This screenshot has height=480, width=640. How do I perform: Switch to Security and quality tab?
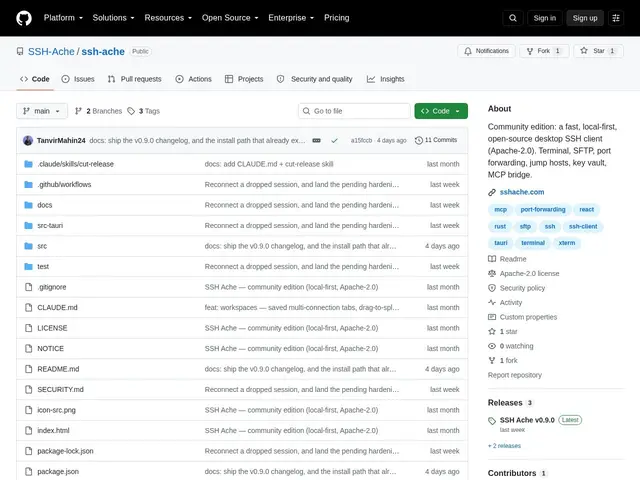pyautogui.click(x=314, y=79)
